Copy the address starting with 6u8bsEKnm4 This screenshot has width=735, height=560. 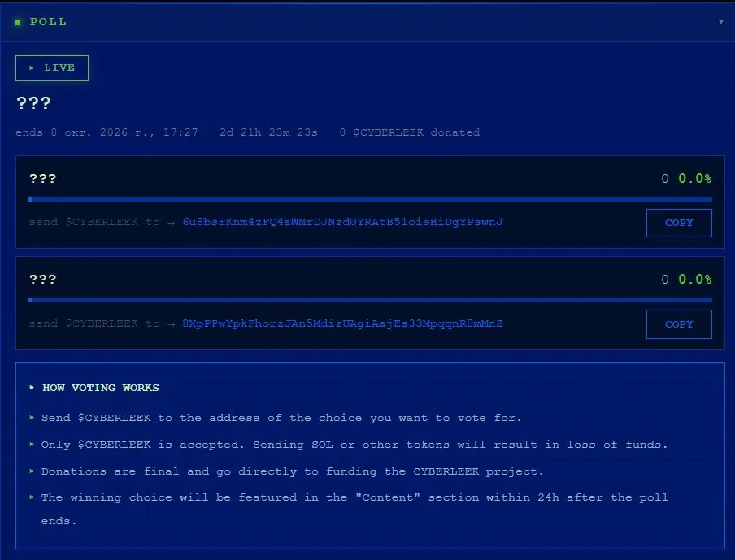679,223
